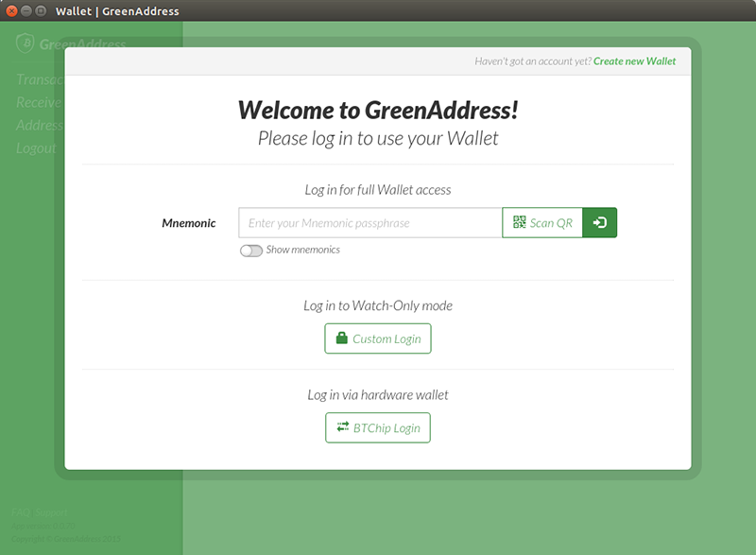Click the Mnemonic passphrase input field
Image resolution: width=756 pixels, height=555 pixels.
tap(369, 222)
